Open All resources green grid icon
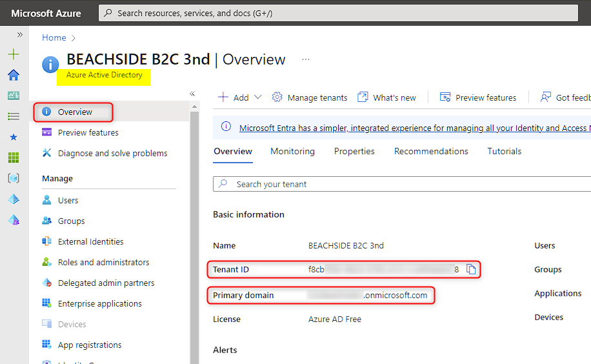The height and width of the screenshot is (364, 591). pyautogui.click(x=14, y=157)
